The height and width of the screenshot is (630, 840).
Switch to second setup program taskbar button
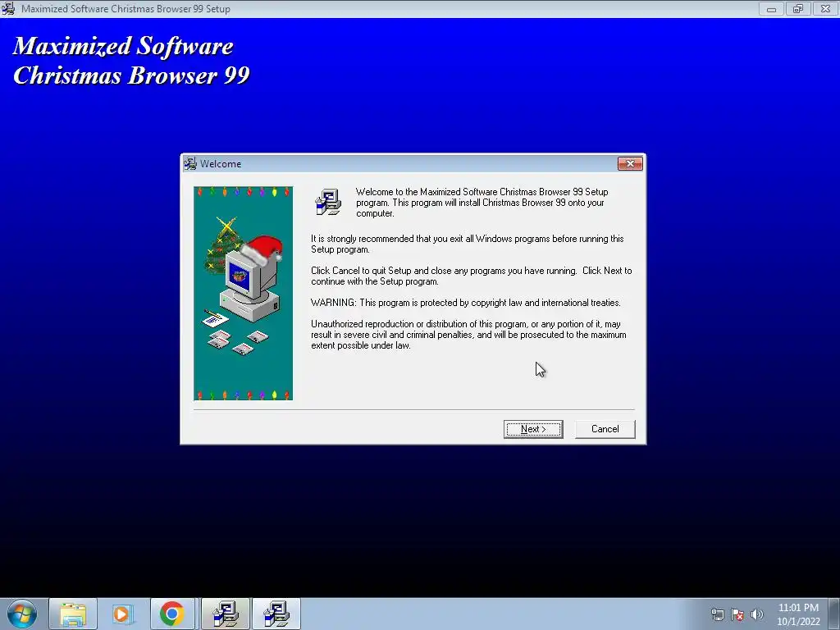tap(276, 614)
